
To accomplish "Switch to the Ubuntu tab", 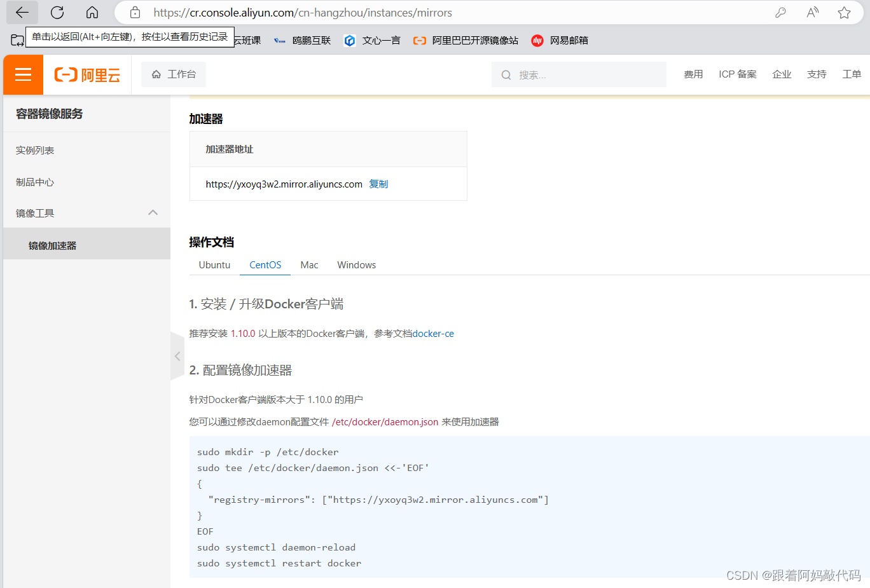I will 214,264.
